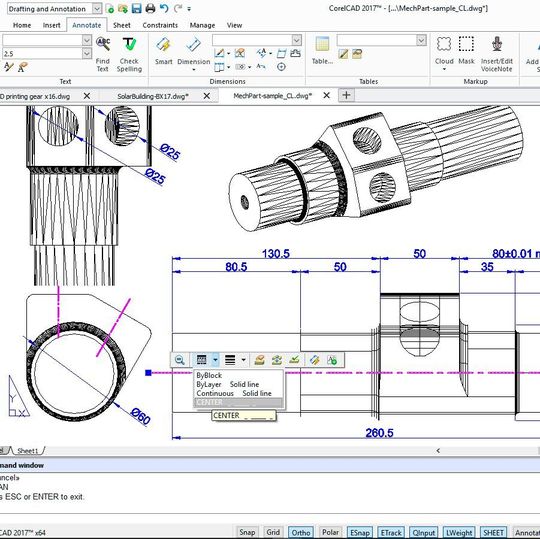This screenshot has width=540, height=539.
Task: Expand the 2.5 text height dropdown
Action: tap(87, 53)
